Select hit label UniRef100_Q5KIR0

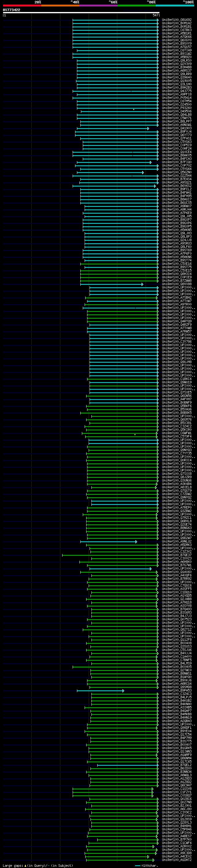coord(177,430)
